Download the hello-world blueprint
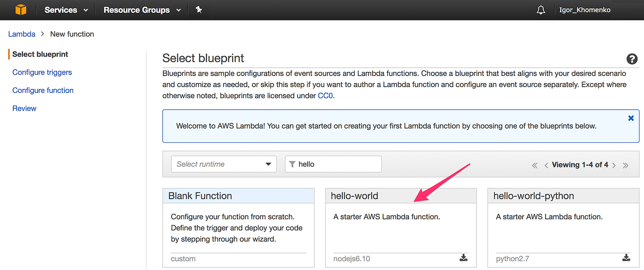Viewport: 644px width, 270px height. [x=464, y=258]
